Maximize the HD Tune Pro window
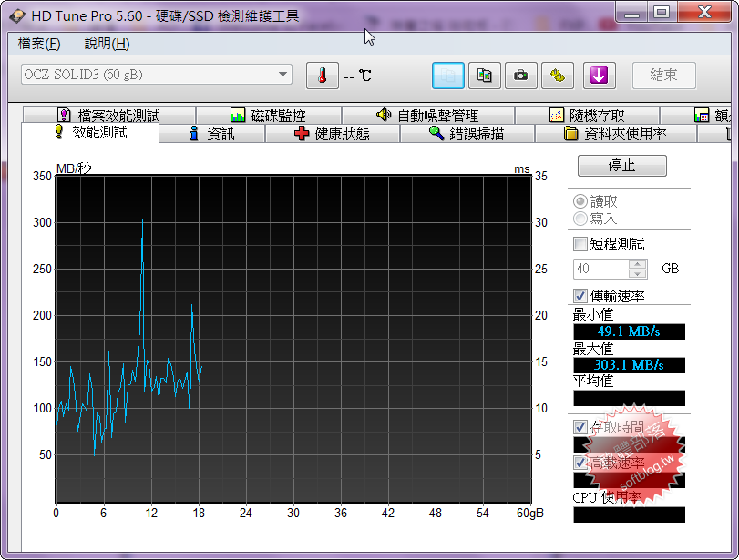 pos(662,12)
